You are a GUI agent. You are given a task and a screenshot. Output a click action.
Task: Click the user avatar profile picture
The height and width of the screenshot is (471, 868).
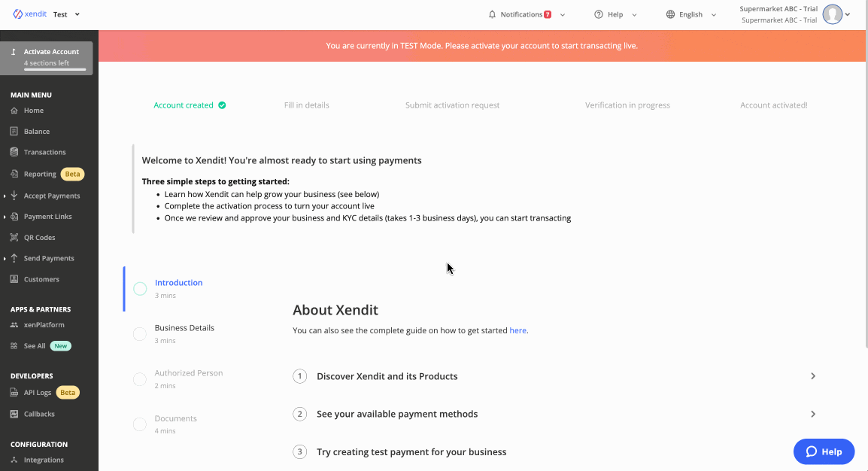pyautogui.click(x=832, y=14)
